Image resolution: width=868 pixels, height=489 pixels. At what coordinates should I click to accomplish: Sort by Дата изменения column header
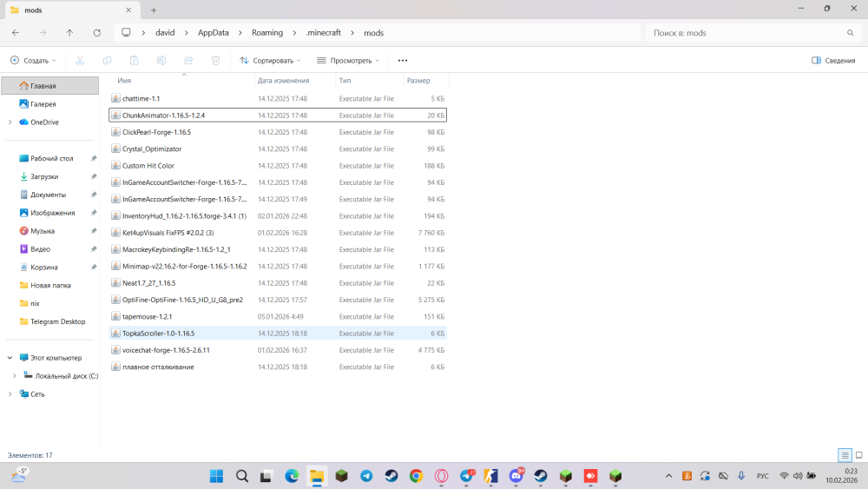[x=294, y=80]
